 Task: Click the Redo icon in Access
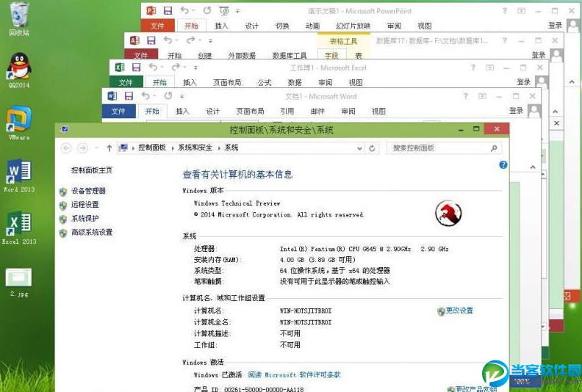point(191,40)
